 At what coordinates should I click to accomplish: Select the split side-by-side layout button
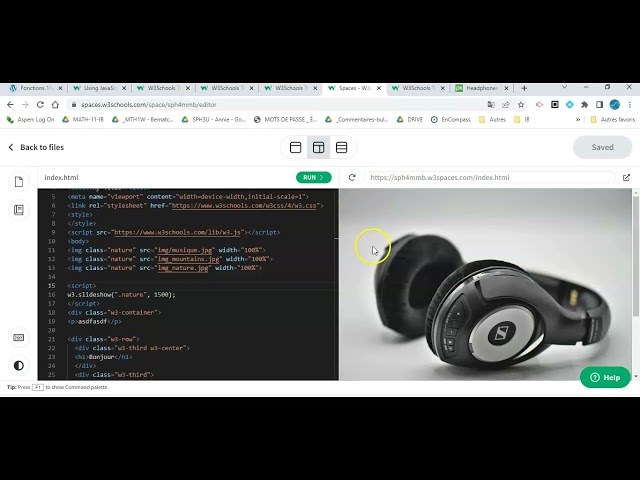tap(318, 147)
